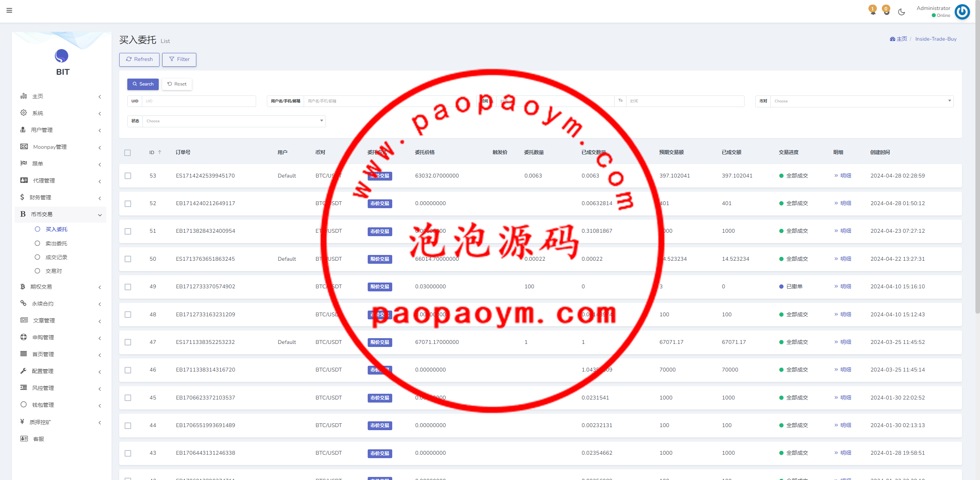Expand the 财务管理 menu chevron
Viewport: 980px width, 480px height.
100,198
